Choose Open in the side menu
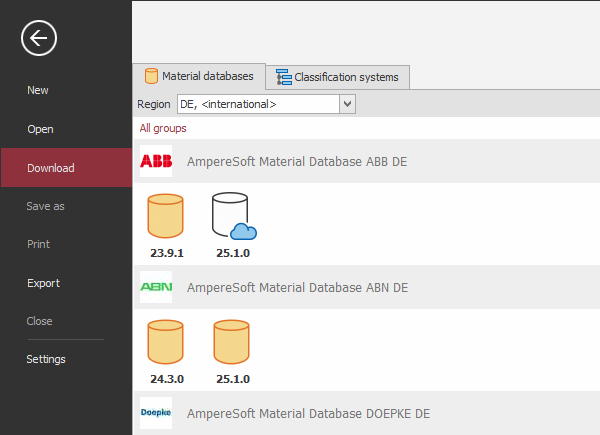 40,129
